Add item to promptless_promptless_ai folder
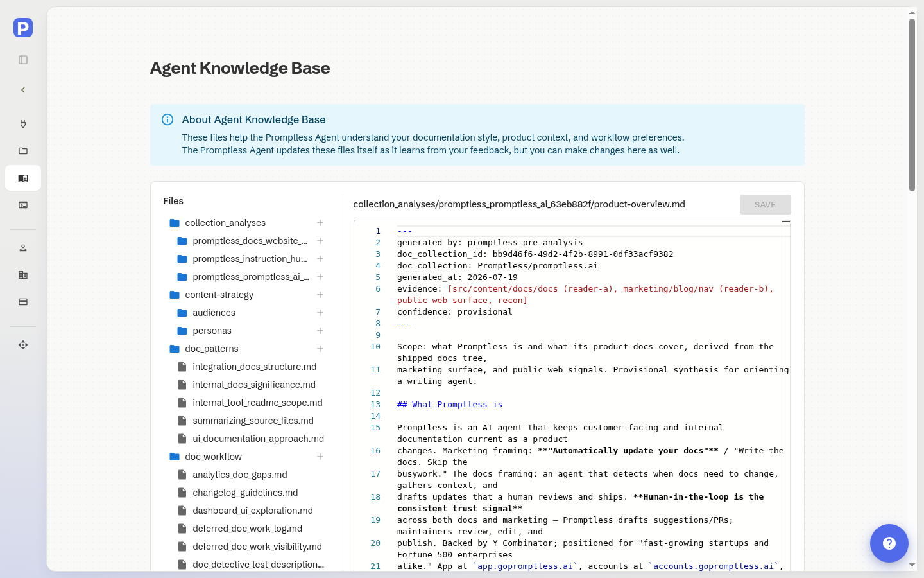 point(320,277)
